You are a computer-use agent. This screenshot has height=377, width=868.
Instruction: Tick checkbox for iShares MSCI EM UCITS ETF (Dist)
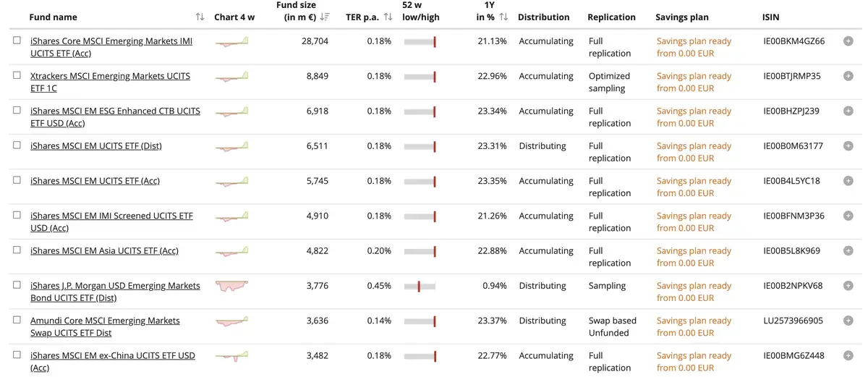17,145
